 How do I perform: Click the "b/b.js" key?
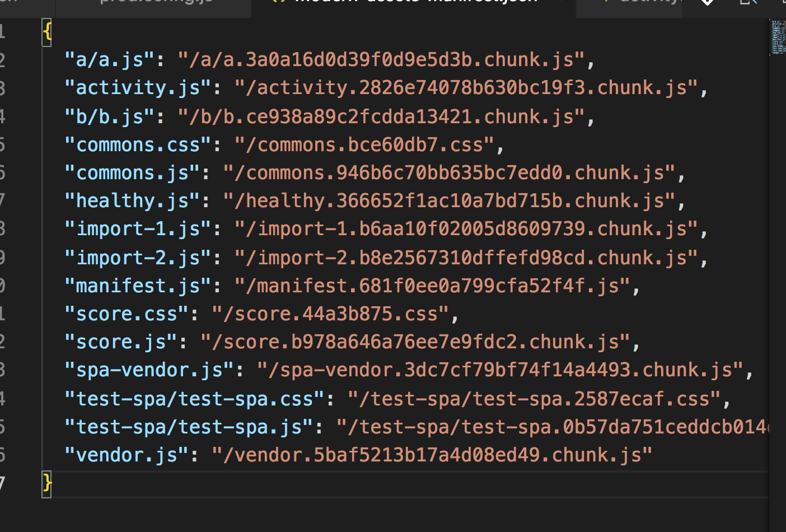click(x=109, y=116)
